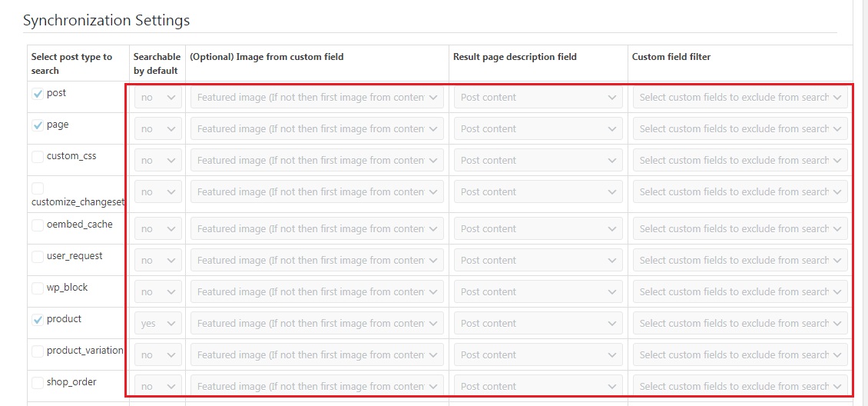Expand Featured image dropdown in page row

point(316,129)
